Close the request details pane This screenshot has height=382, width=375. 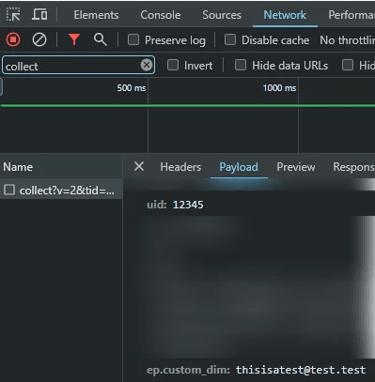pos(139,166)
